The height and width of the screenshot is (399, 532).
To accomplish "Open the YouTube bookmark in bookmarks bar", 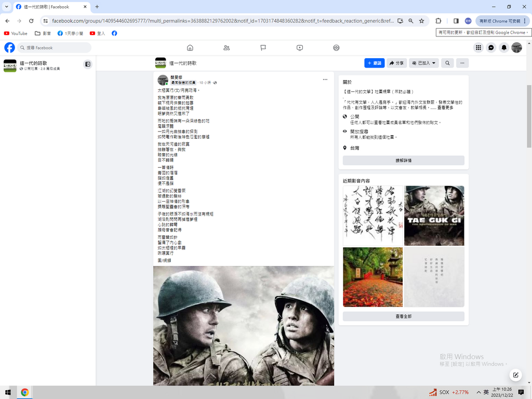I will click(x=16, y=33).
